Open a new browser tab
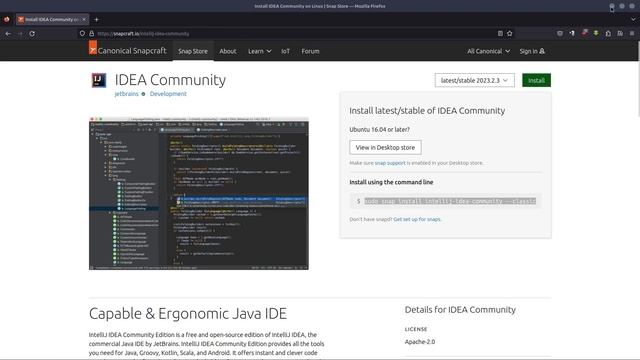640x360 pixels. point(96,19)
